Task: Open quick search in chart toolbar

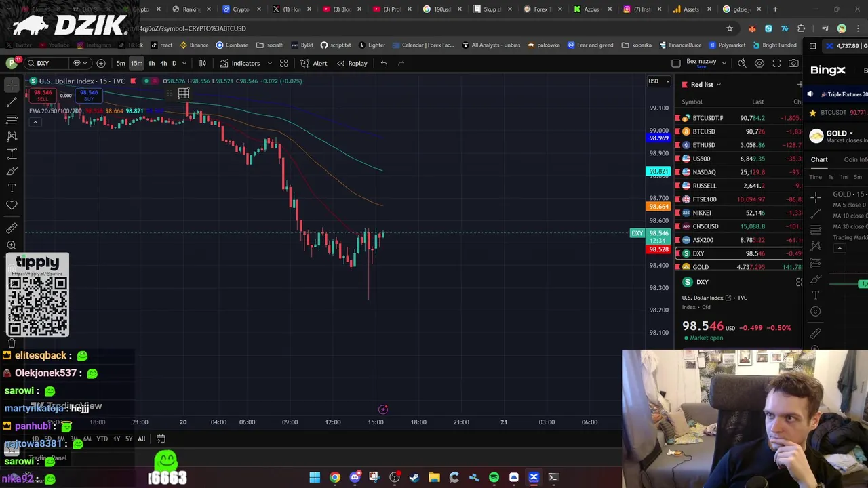Action: (x=742, y=63)
